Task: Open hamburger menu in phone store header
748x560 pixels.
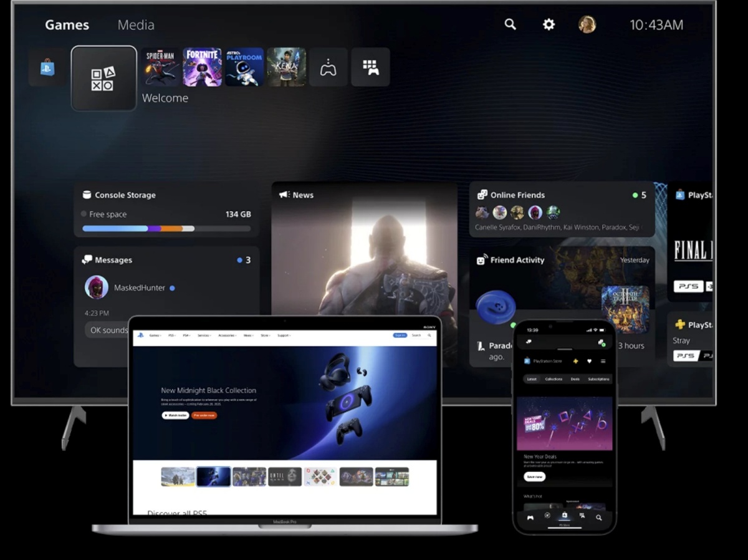Action: tap(603, 361)
